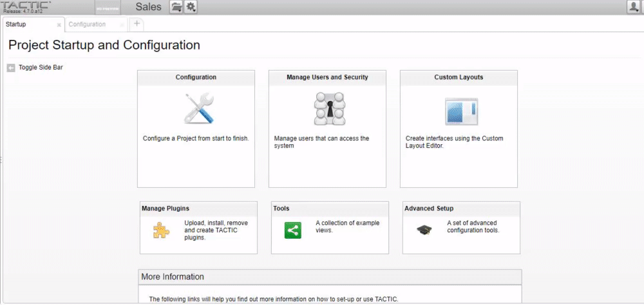Click the graduation cap Advanced Setup icon
The width and height of the screenshot is (644, 305).
[x=424, y=230]
